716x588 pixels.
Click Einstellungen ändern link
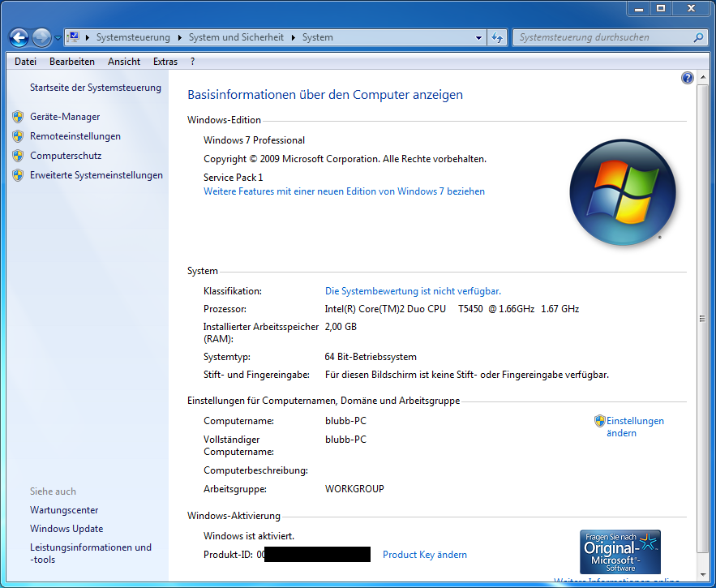[x=635, y=427]
